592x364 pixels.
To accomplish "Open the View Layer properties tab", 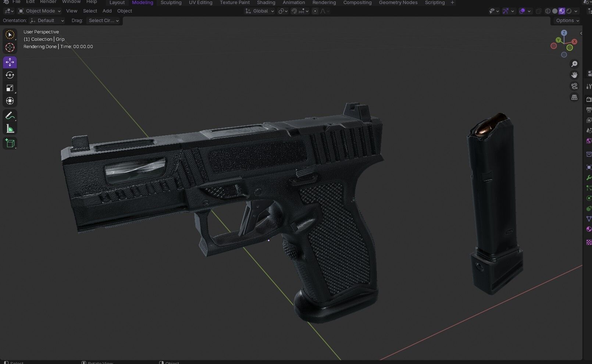I will [589, 120].
